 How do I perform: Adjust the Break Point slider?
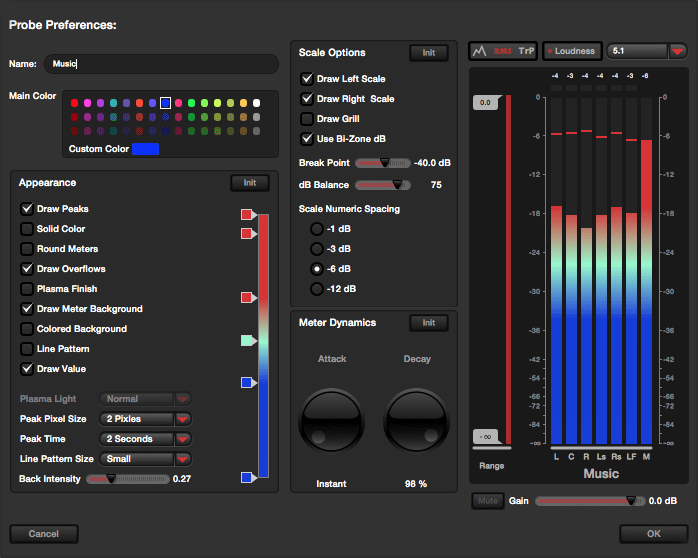[x=383, y=163]
